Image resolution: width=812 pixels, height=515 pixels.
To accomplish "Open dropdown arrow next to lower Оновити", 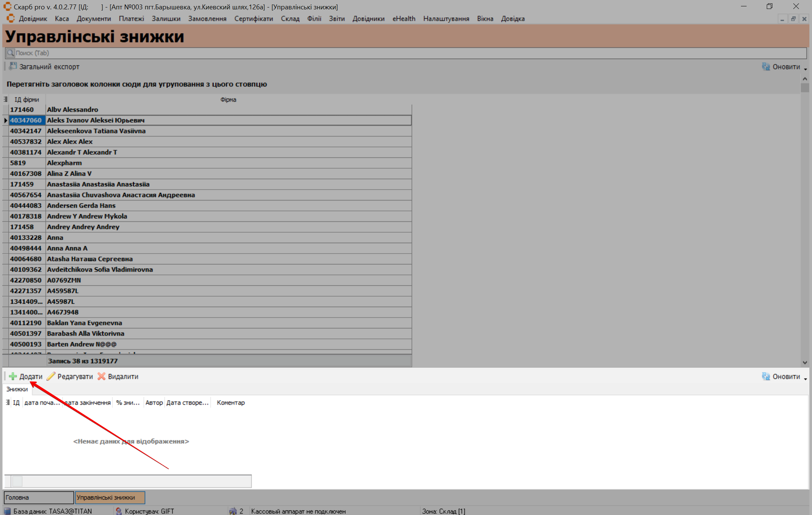I will click(x=805, y=378).
